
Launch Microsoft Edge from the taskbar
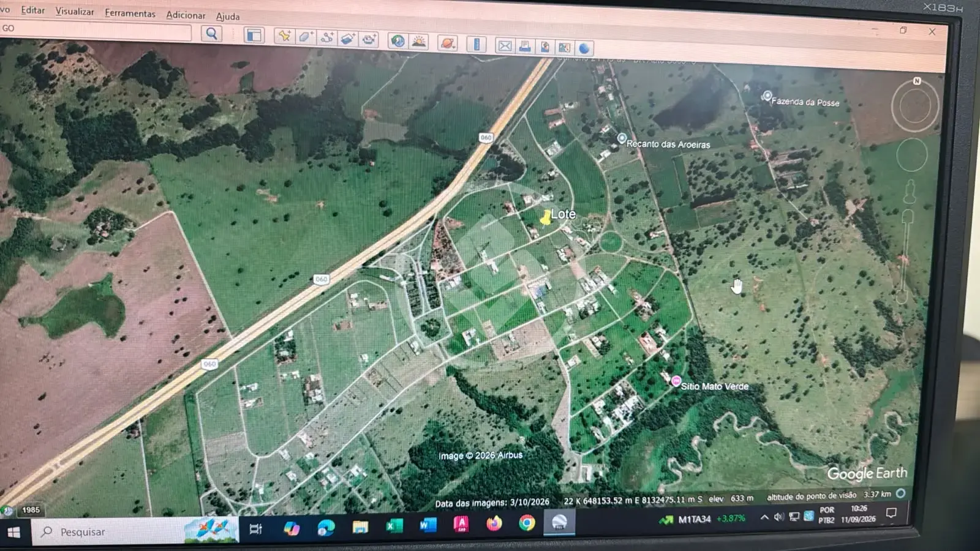[326, 527]
